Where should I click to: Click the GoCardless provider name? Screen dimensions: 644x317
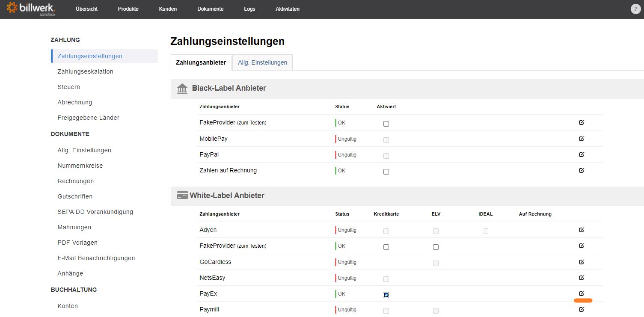coord(215,262)
